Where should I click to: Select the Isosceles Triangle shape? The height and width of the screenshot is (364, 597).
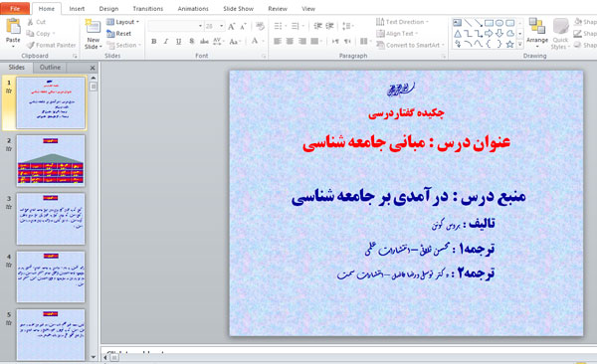tap(458, 34)
